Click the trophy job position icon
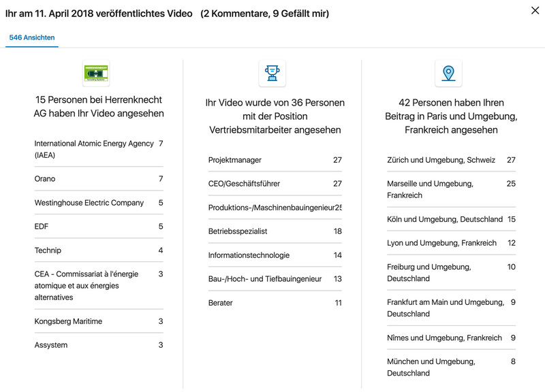Viewport: 545px width, 392px height. point(272,73)
